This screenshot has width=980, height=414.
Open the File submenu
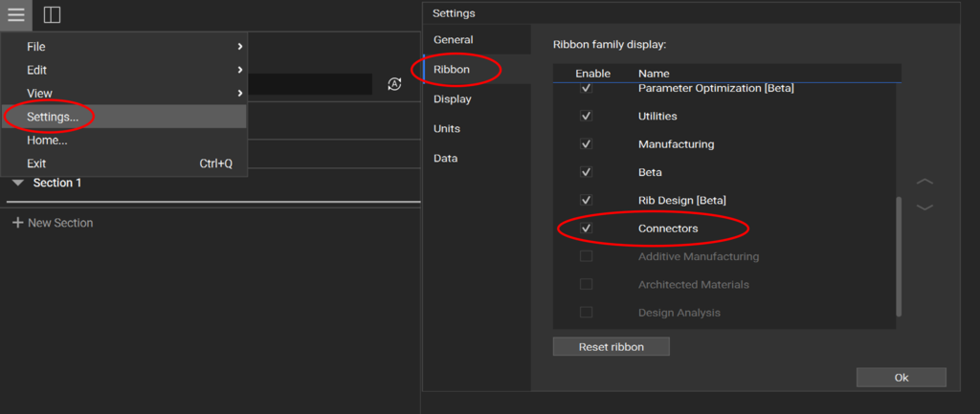tap(124, 47)
